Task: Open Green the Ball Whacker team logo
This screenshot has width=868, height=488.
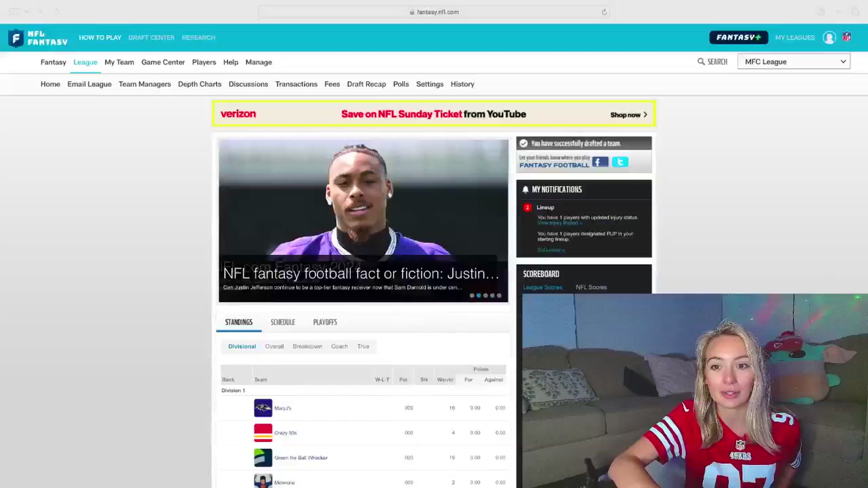Action: (263, 458)
